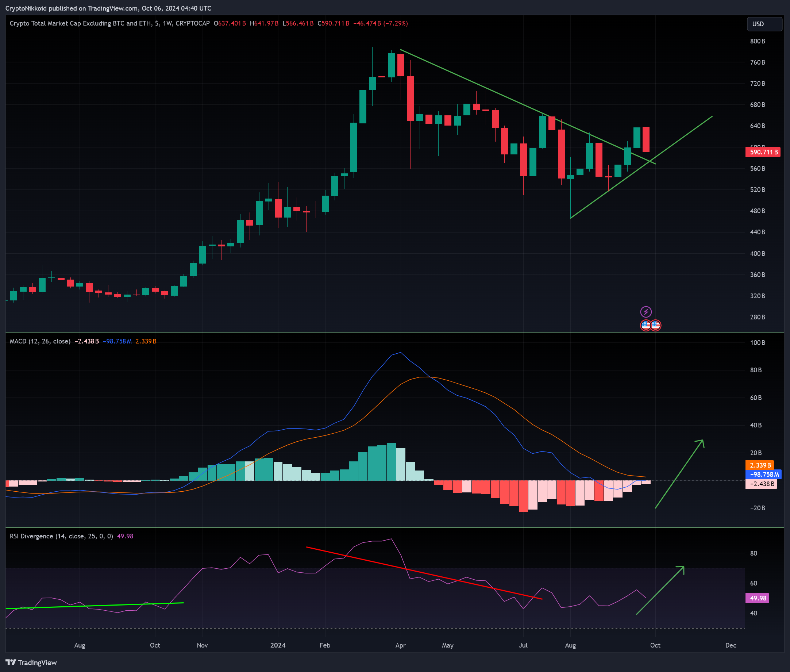Viewport: 790px width, 672px height.
Task: Click the low value L566.461B
Action: (x=298, y=23)
